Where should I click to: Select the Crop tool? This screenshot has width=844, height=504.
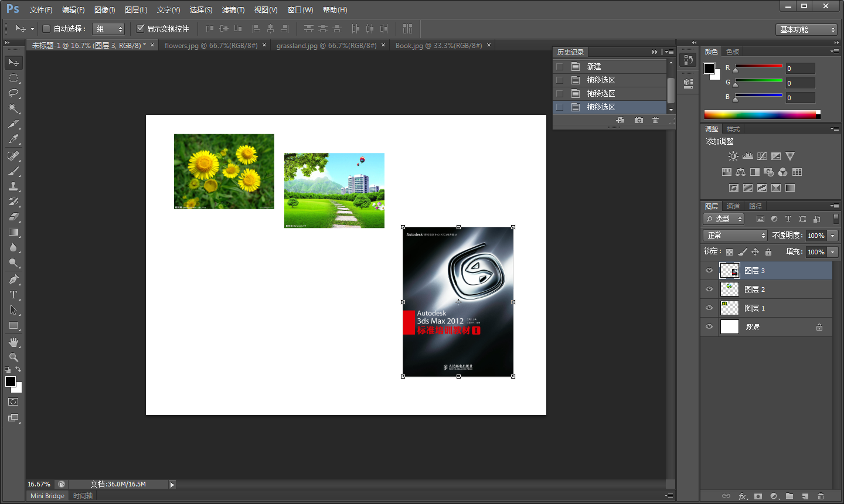point(13,124)
